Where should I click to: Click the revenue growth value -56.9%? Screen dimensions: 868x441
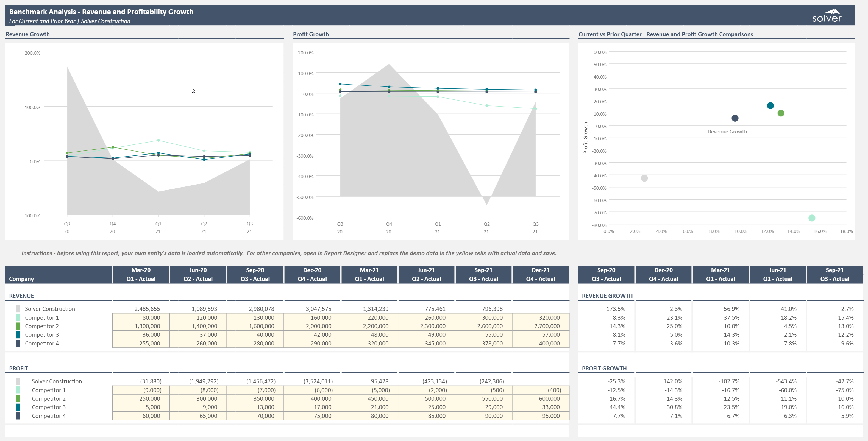point(731,309)
